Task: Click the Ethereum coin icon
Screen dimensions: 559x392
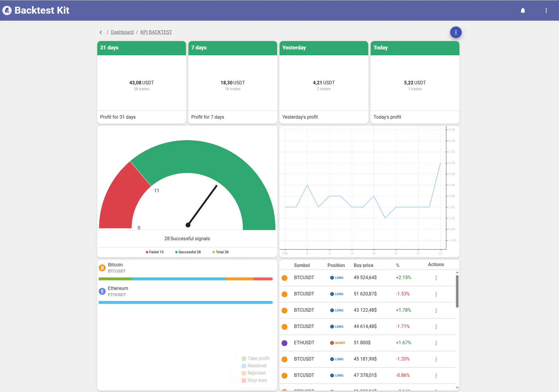Action: pos(102,291)
